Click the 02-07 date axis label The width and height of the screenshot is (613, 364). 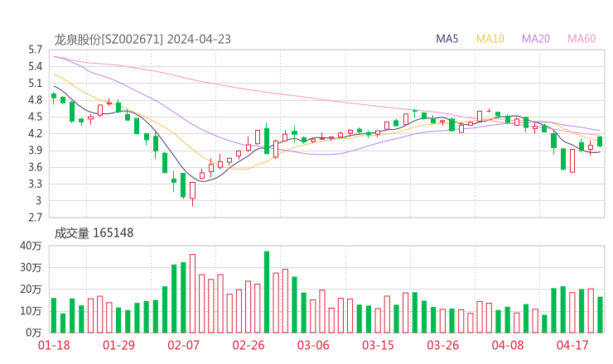[183, 345]
